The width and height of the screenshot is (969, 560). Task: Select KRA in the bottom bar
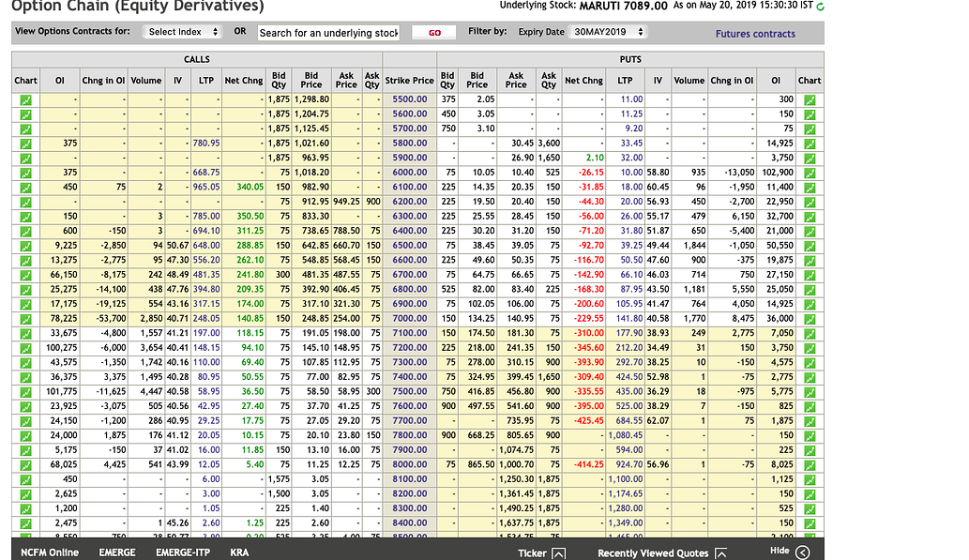[x=239, y=552]
